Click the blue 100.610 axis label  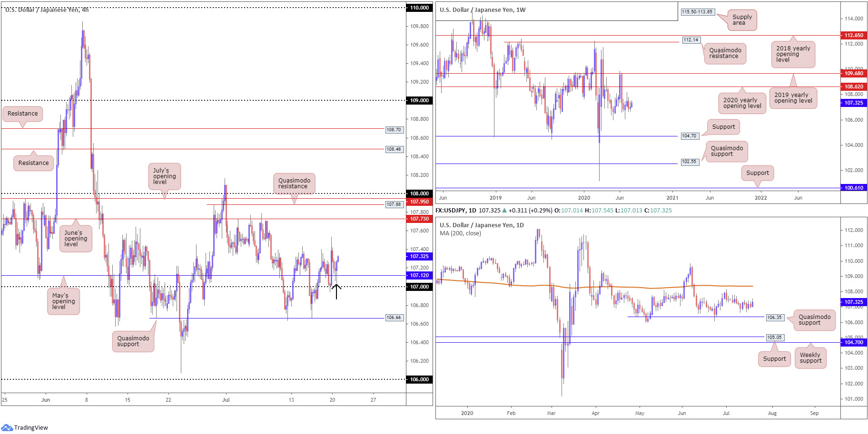pyautogui.click(x=854, y=188)
